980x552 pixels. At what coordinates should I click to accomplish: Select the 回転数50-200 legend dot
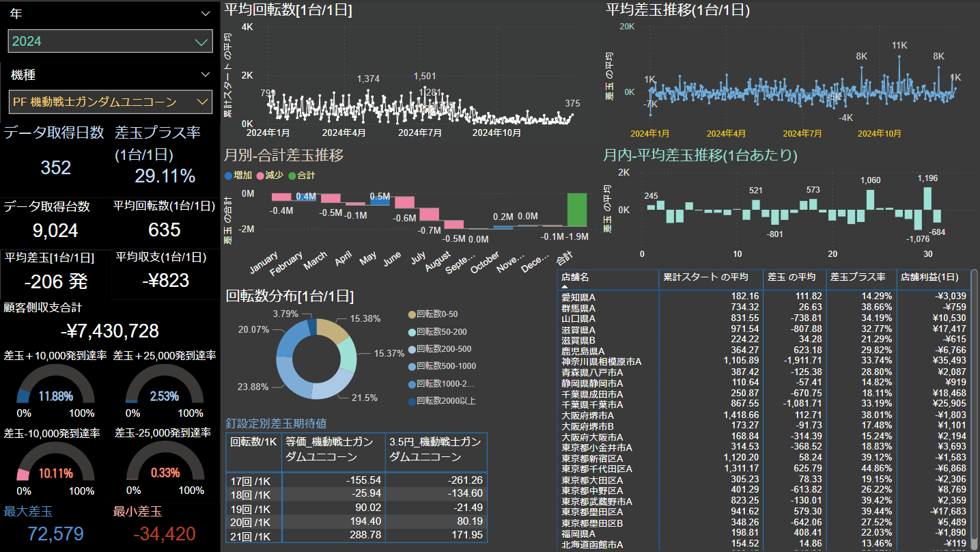(411, 331)
